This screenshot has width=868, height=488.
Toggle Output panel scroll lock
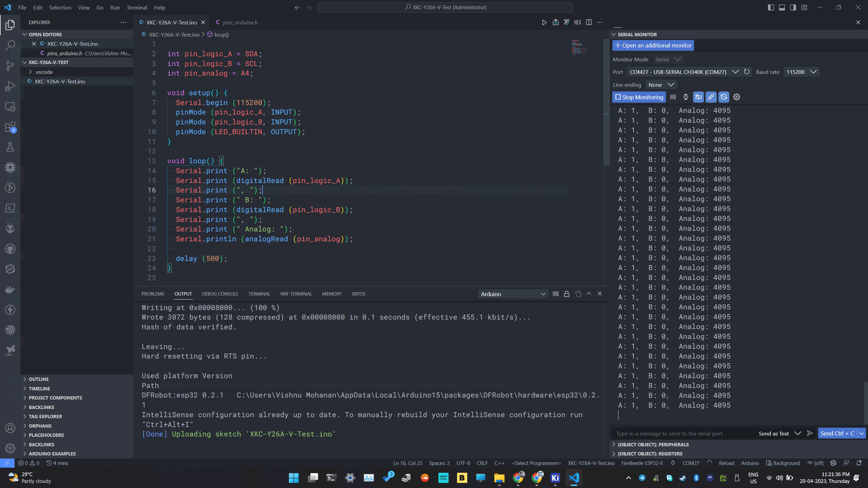567,294
